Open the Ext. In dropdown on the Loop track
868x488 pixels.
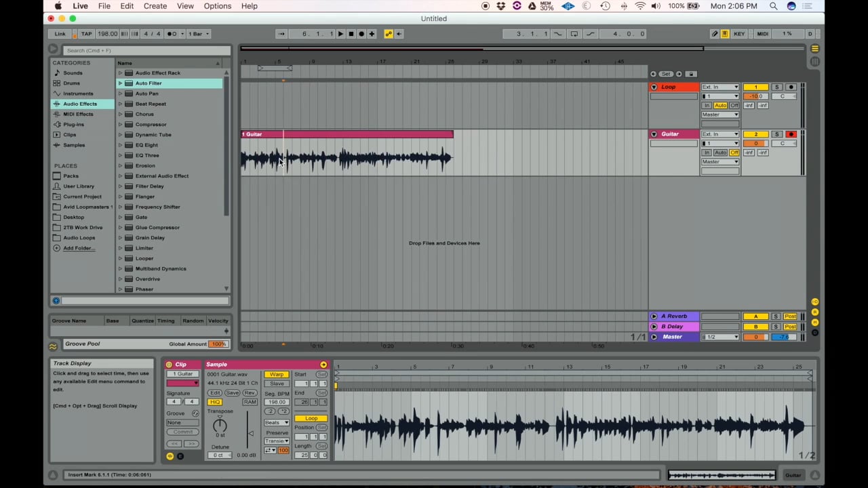click(719, 87)
